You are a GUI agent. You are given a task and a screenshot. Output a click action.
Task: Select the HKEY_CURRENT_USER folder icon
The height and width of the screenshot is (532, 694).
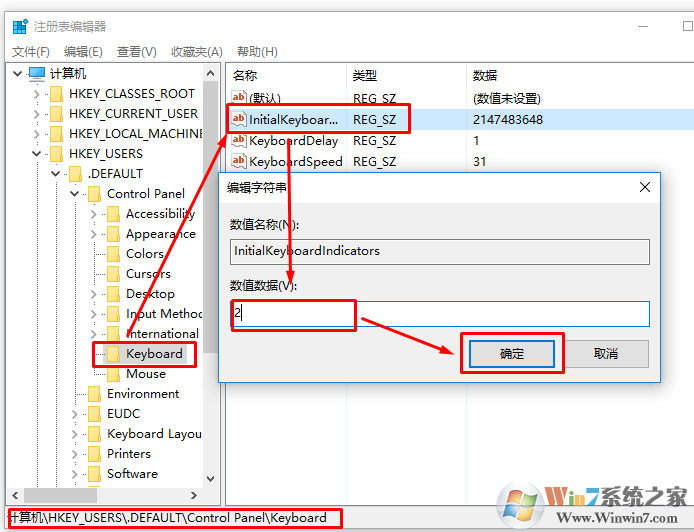56,114
